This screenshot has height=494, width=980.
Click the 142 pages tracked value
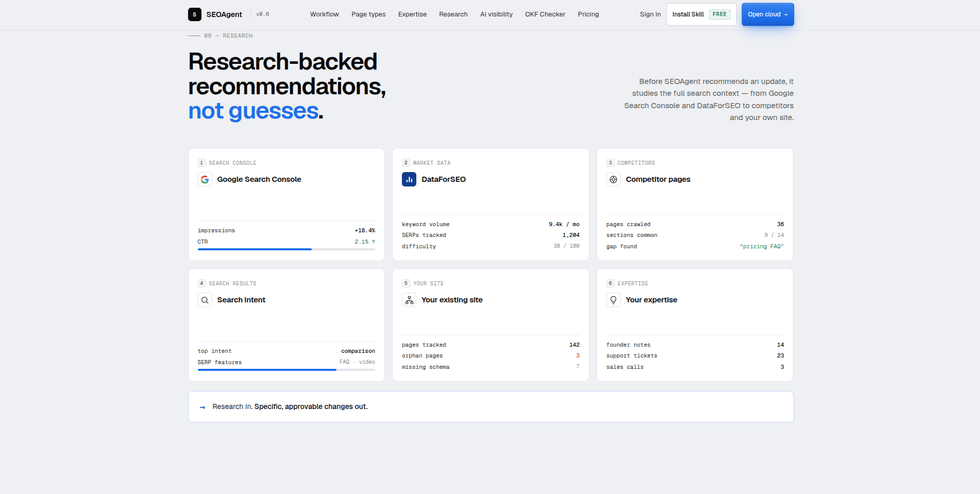pyautogui.click(x=575, y=345)
